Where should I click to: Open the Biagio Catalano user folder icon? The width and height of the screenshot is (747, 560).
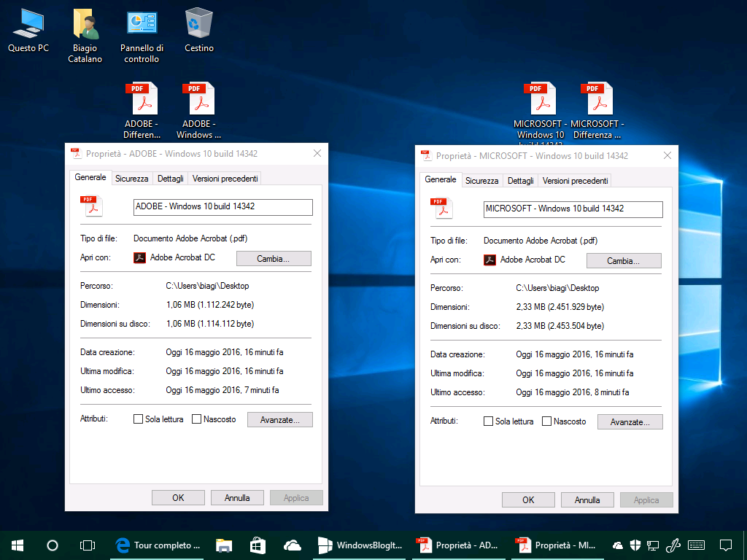coord(85,36)
